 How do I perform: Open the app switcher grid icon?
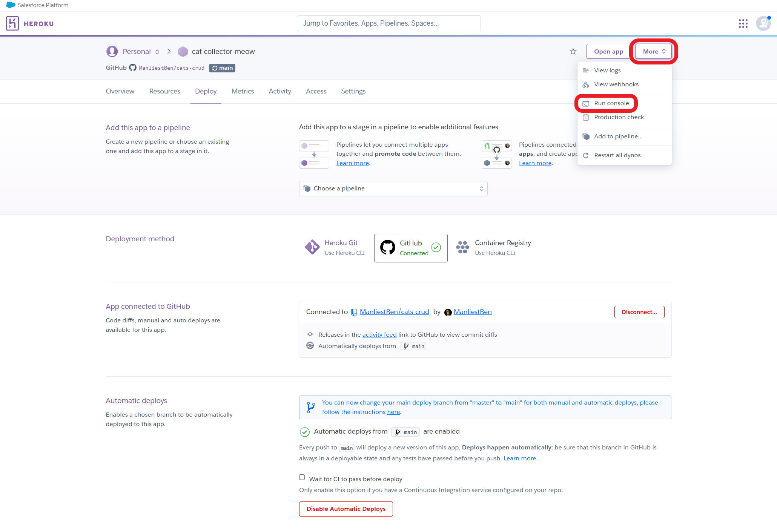point(743,24)
